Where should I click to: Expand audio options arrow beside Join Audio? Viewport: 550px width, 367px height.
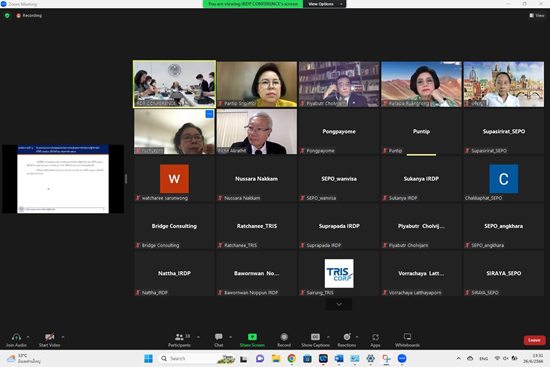pos(28,337)
